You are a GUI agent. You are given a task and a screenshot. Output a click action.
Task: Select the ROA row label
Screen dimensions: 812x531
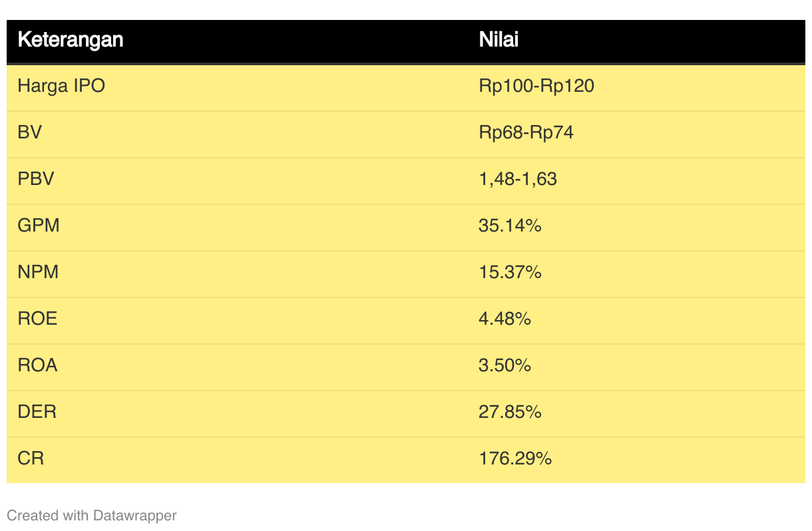tap(37, 365)
